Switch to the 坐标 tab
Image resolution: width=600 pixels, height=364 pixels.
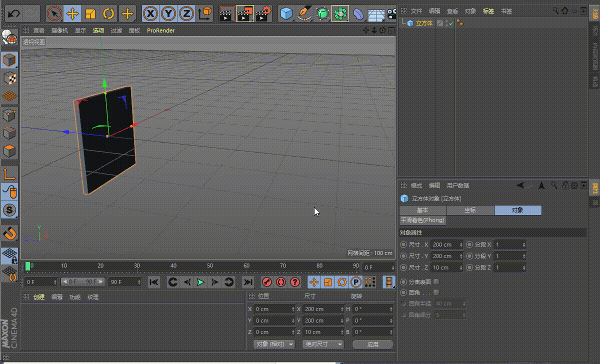pyautogui.click(x=470, y=210)
